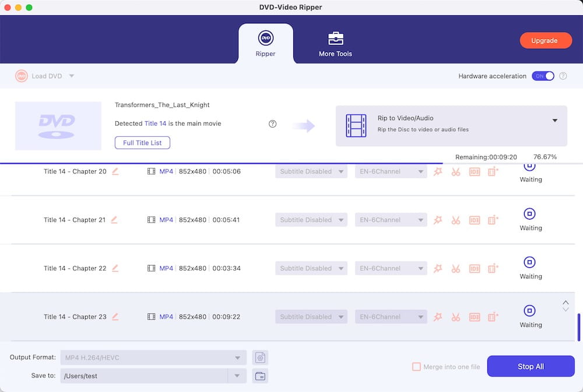This screenshot has height=392, width=583.
Task: Click the edit pencil beside Chapter 23
Action: 115,317
